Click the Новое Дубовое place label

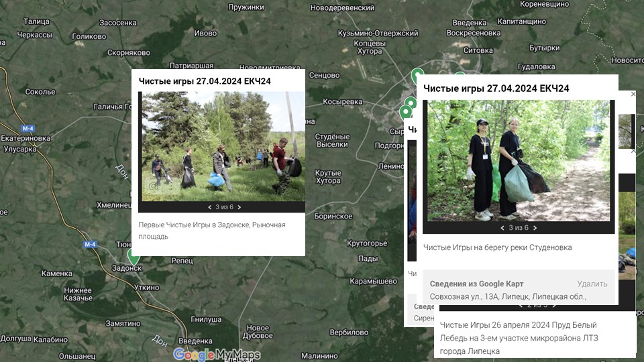tap(258, 332)
